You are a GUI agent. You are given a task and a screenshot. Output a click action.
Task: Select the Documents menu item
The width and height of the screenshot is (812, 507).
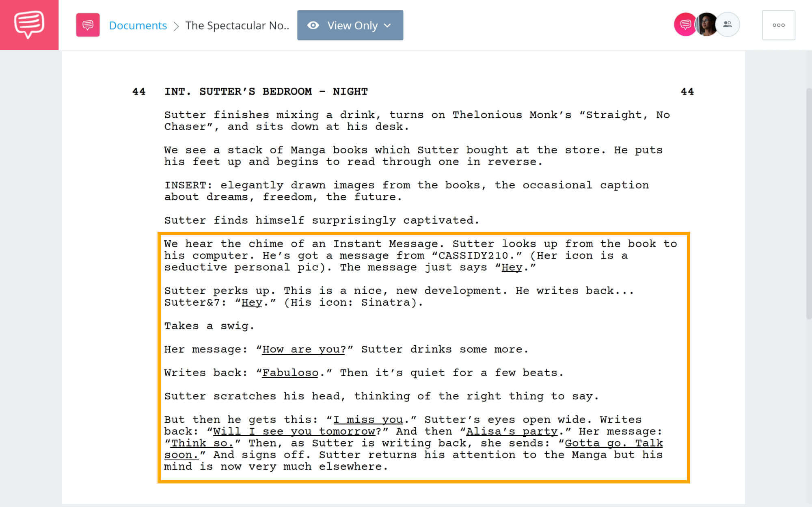137,24
